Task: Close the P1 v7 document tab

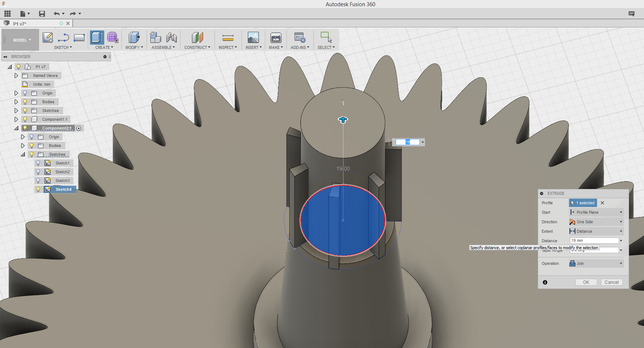Action: pos(68,23)
